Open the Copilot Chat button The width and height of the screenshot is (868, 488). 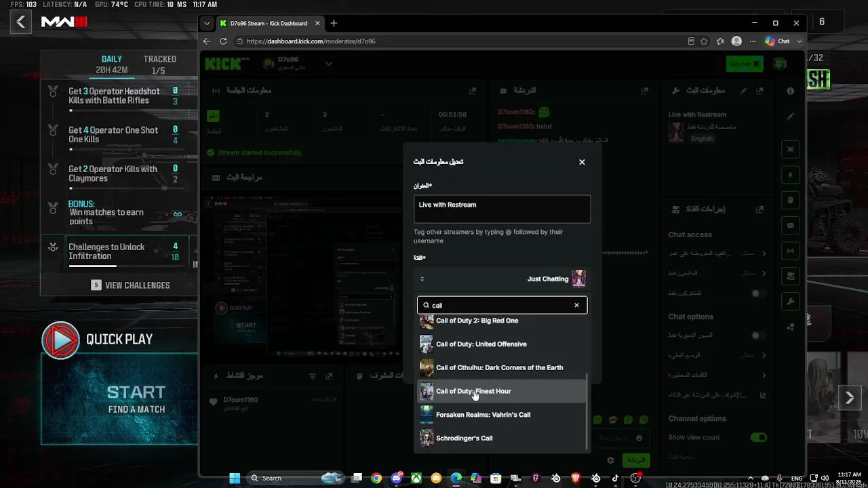click(x=777, y=41)
